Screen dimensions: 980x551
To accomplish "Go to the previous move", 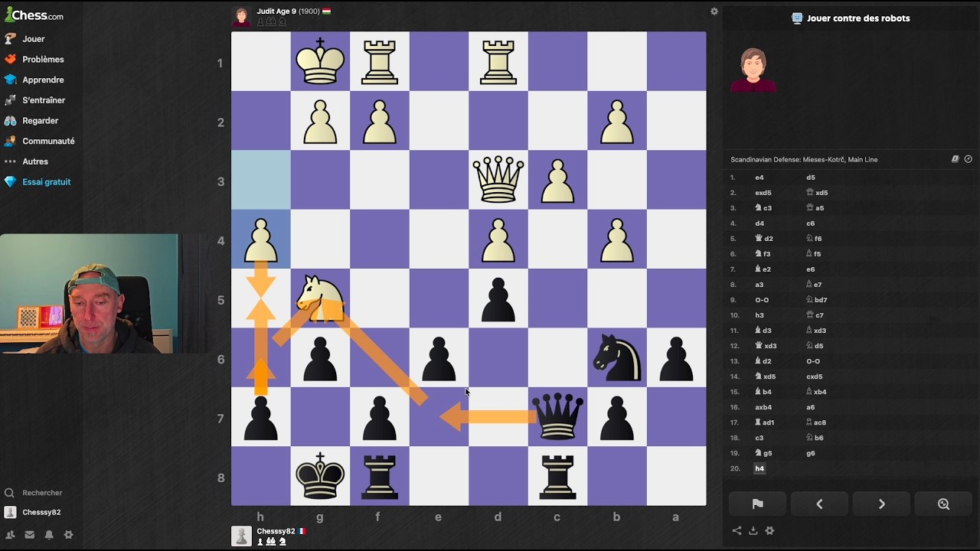I will click(x=819, y=504).
